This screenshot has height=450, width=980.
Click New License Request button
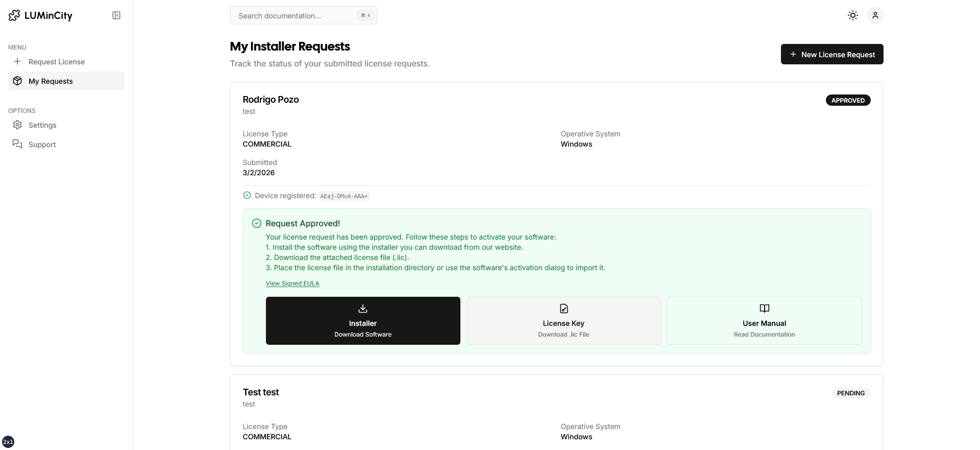click(x=832, y=54)
